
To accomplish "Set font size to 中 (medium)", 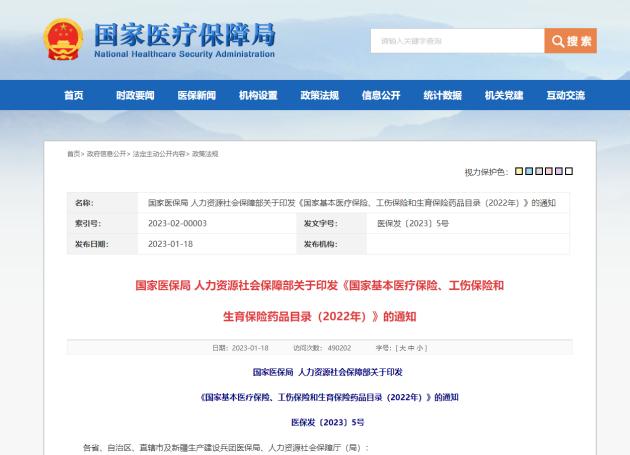I will pyautogui.click(x=411, y=348).
